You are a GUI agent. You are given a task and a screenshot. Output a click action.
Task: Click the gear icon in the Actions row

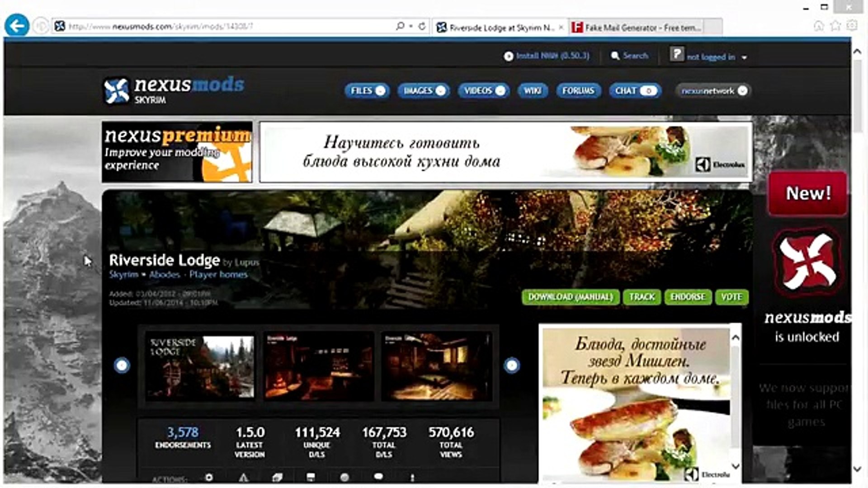tap(209, 477)
